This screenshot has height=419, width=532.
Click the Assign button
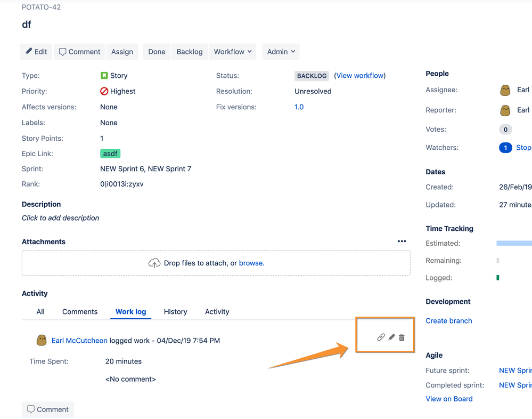(x=122, y=52)
